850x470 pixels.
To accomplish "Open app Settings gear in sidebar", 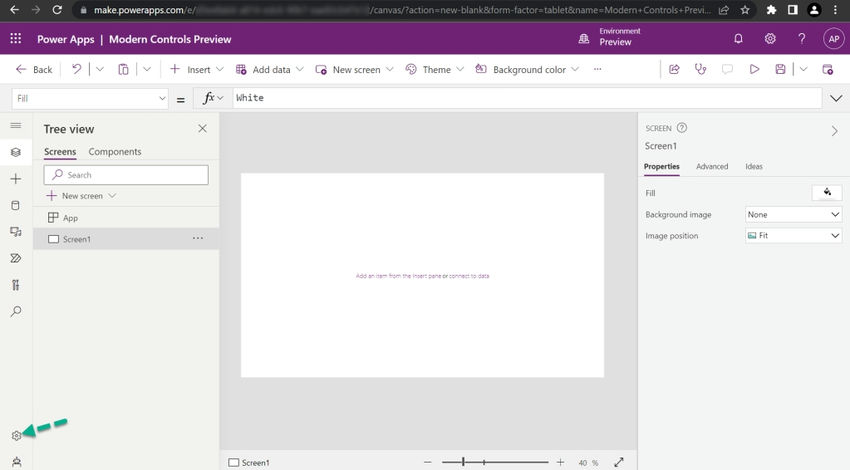I will (16, 435).
